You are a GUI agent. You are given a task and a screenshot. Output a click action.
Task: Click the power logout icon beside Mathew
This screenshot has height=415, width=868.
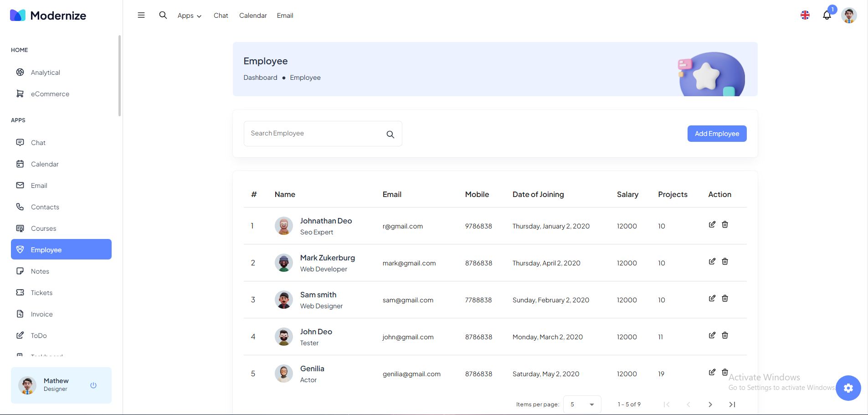pos(93,385)
